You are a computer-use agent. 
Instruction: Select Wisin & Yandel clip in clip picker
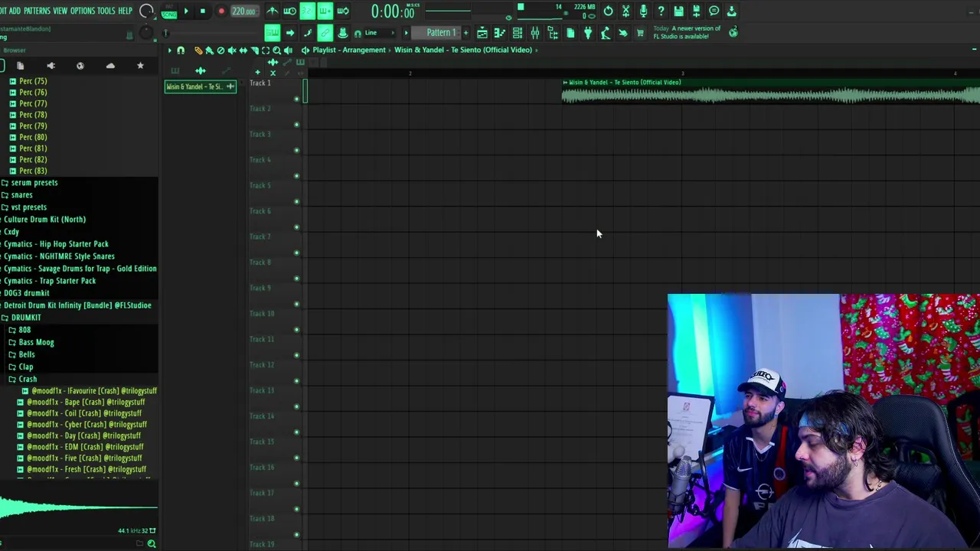tap(201, 86)
